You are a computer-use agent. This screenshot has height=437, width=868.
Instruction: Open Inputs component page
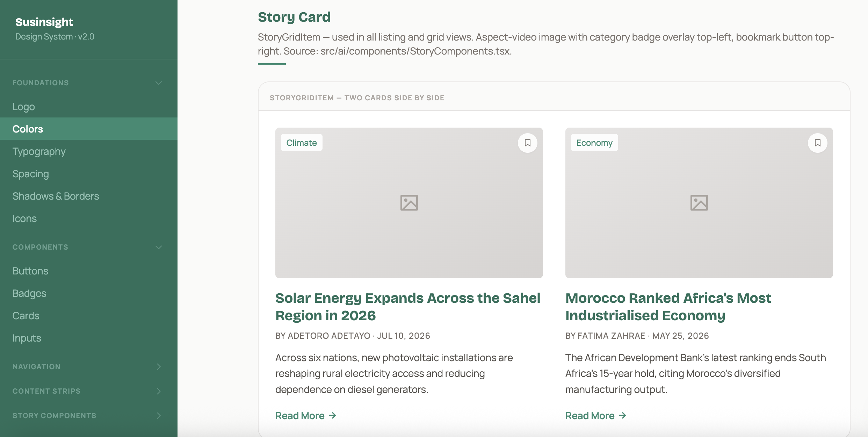[x=89, y=338]
